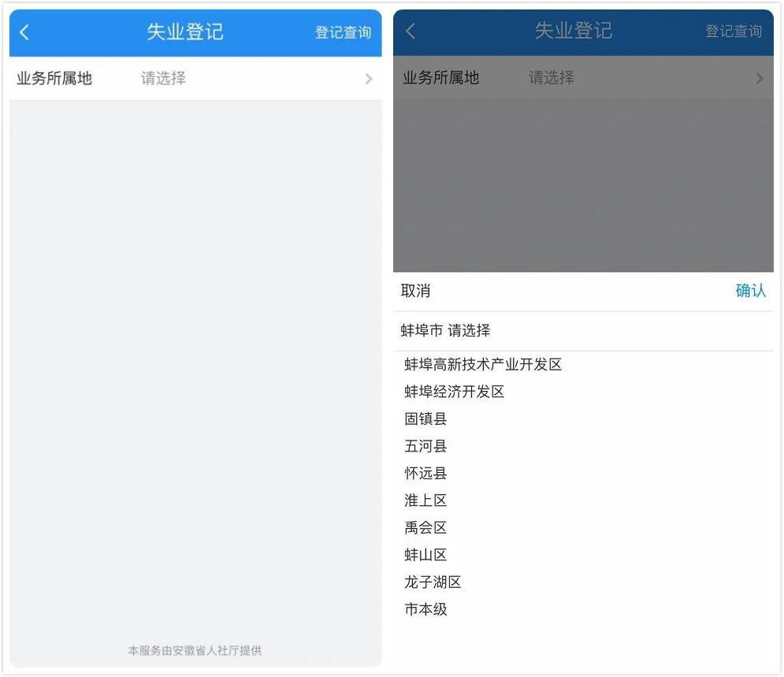The height and width of the screenshot is (677, 784).
Task: Tap the 蚌埠市 请选择 picker header
Action: click(445, 330)
